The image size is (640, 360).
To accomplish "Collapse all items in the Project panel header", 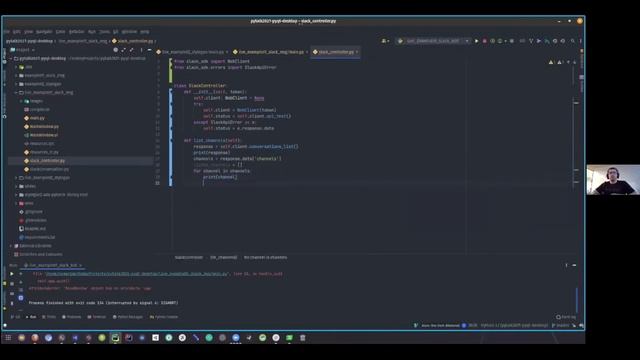I will pyautogui.click(x=131, y=50).
